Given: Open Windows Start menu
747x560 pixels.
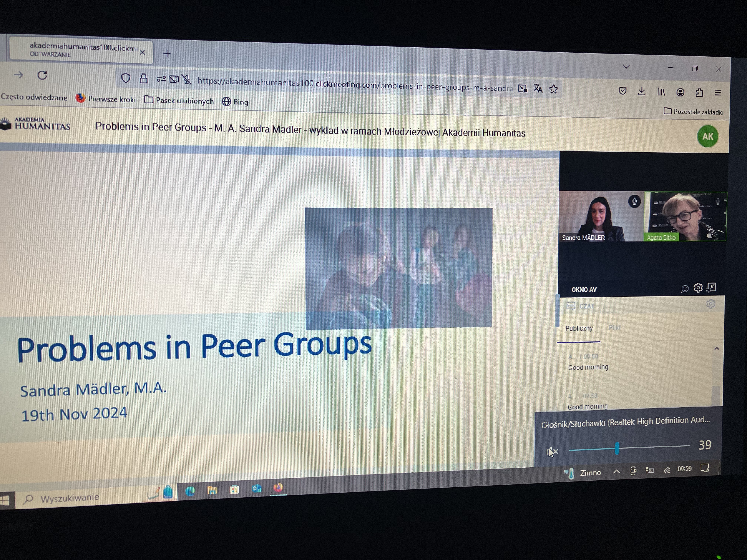Looking at the screenshot, I should (4, 501).
